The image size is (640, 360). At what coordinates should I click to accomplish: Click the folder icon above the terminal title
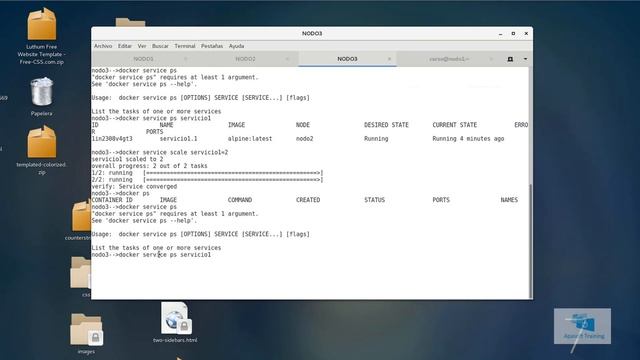click(130, 22)
